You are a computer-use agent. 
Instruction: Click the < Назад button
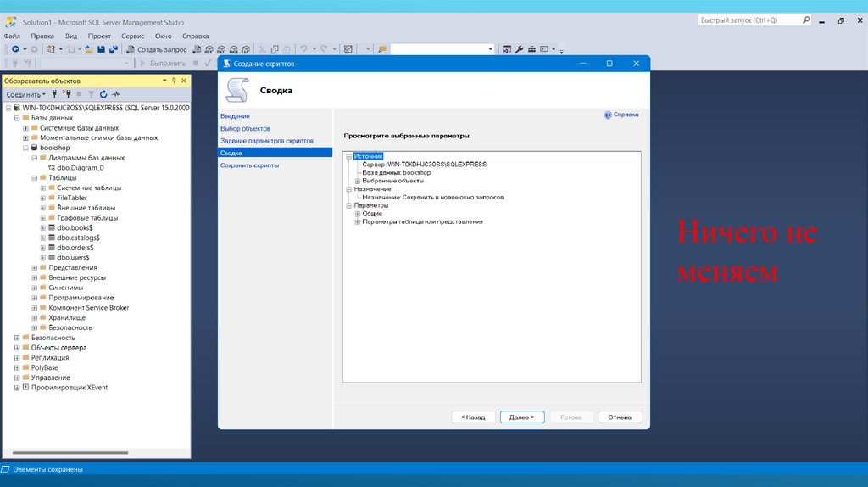[473, 417]
